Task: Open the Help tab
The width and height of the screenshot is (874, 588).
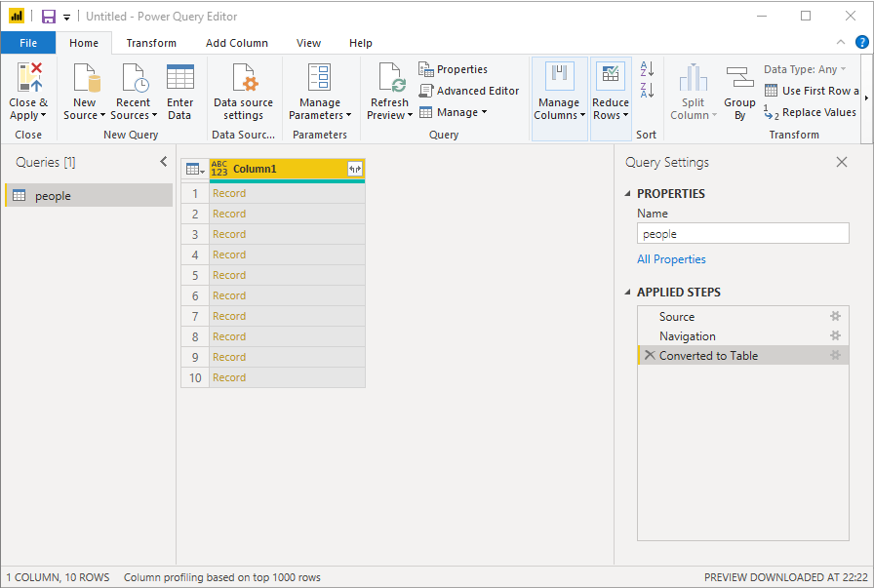Action: pos(361,43)
